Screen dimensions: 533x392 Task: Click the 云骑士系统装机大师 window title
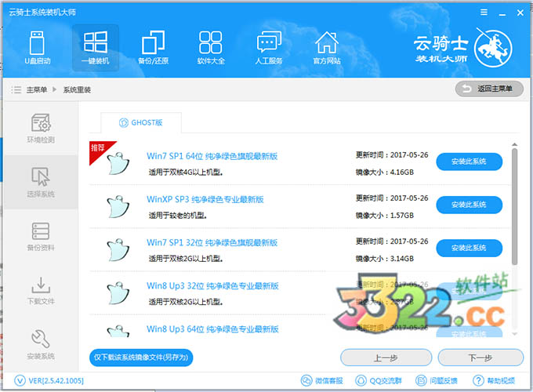[42, 13]
